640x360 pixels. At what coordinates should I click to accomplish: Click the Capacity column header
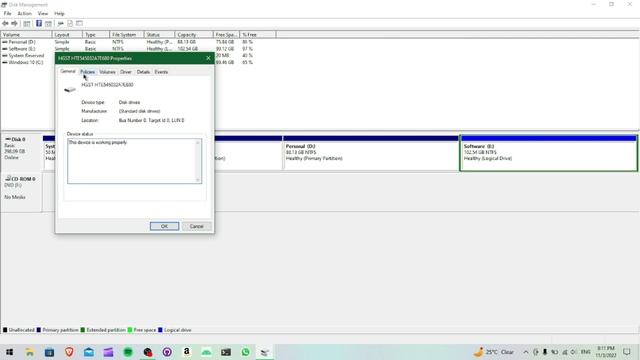coord(194,35)
